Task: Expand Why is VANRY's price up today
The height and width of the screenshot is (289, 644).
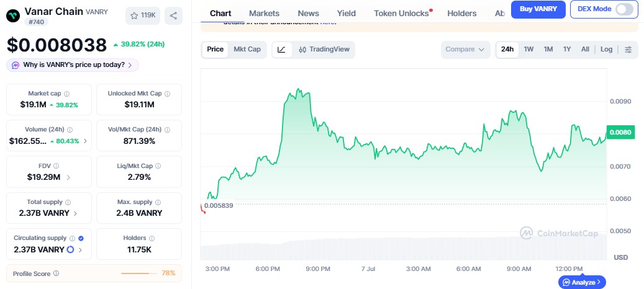Action: pos(73,64)
